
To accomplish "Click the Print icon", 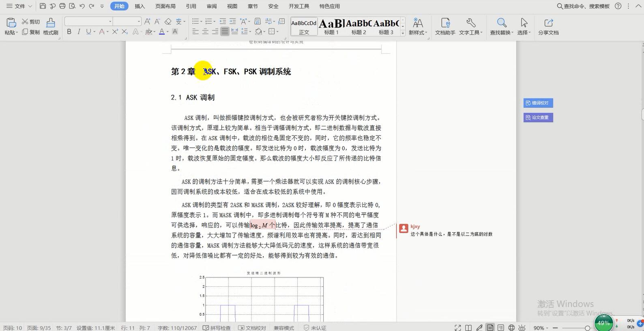I will 62,6.
